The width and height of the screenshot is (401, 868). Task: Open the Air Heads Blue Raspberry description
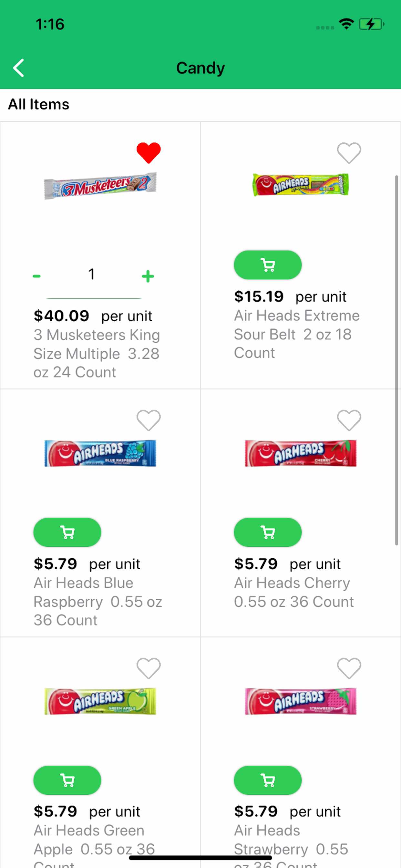98,602
